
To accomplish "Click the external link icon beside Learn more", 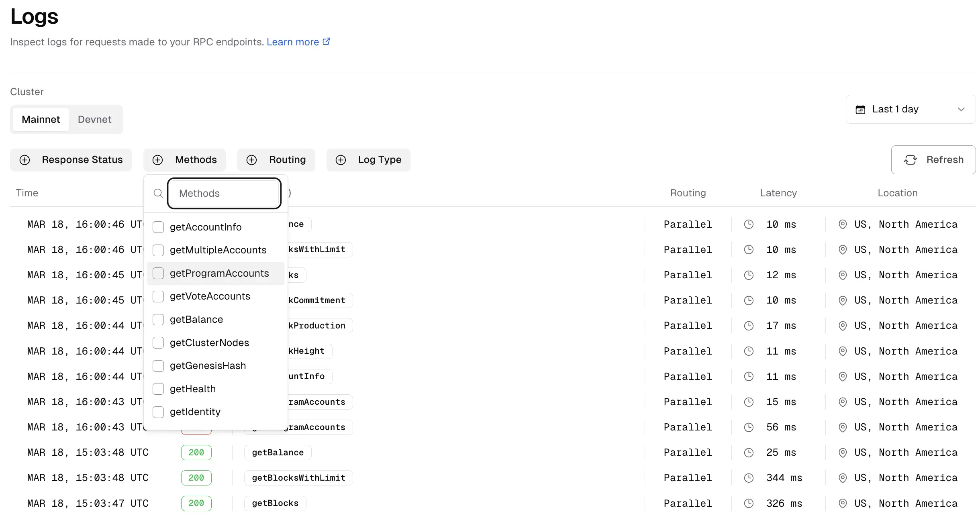I will tap(327, 41).
